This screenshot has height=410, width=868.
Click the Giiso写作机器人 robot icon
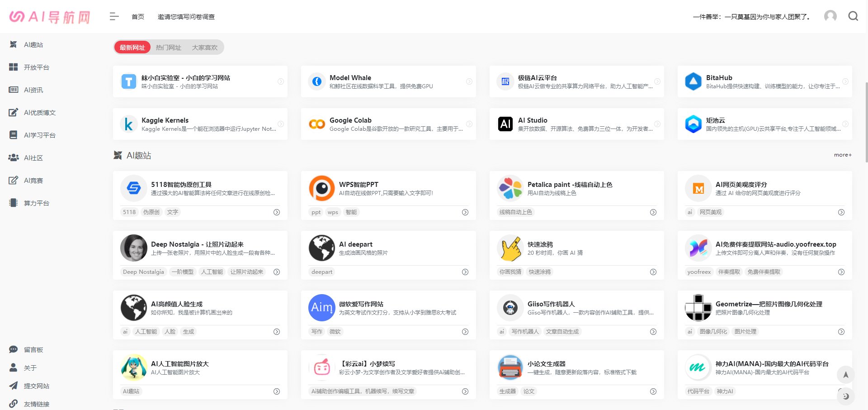510,308
